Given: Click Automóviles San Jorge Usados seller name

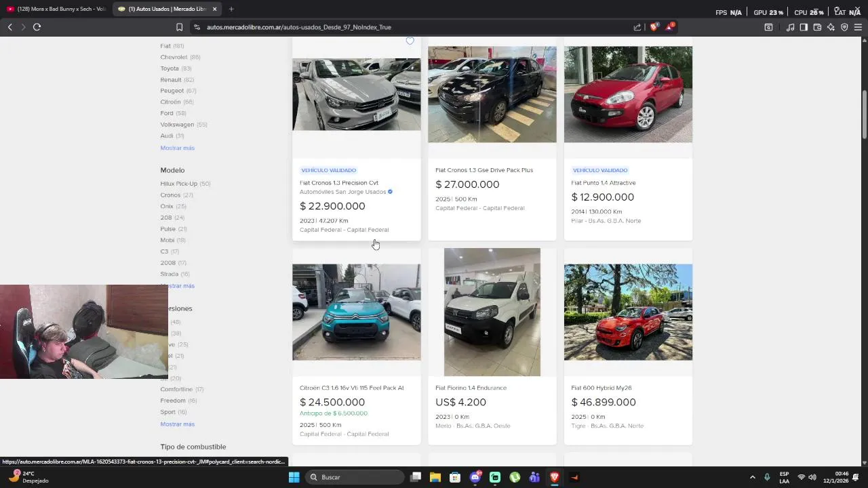Looking at the screenshot, I should point(342,192).
